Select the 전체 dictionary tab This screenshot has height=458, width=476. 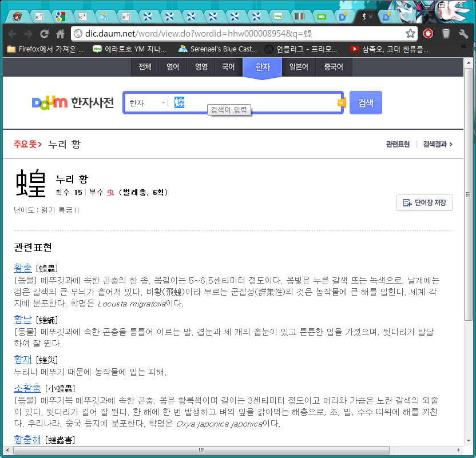(145, 67)
